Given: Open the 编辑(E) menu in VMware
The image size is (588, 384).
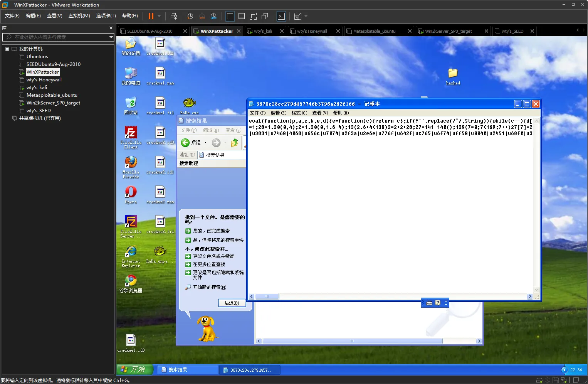Looking at the screenshot, I should [33, 16].
